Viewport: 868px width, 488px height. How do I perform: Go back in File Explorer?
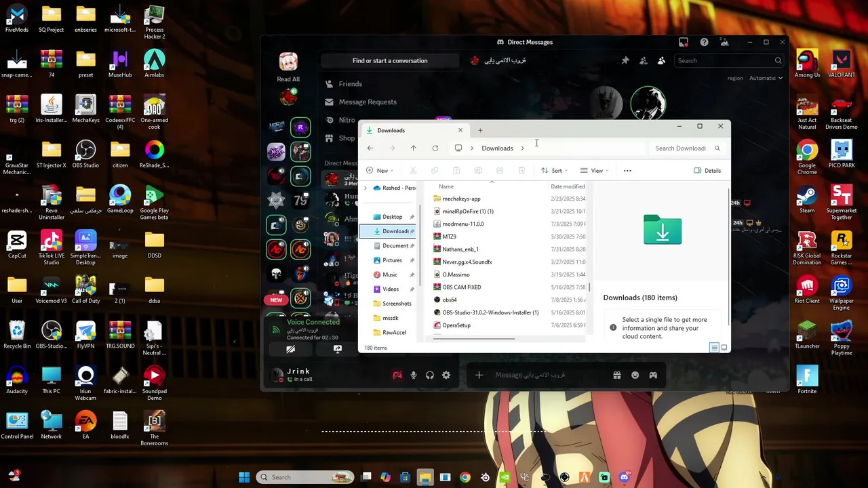(x=370, y=148)
